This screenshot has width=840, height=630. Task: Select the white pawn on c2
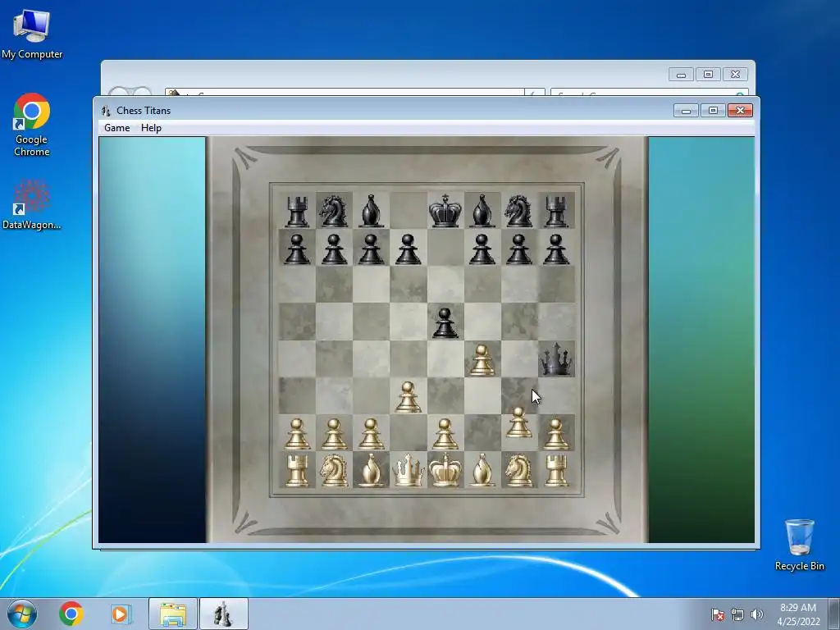coord(371,433)
